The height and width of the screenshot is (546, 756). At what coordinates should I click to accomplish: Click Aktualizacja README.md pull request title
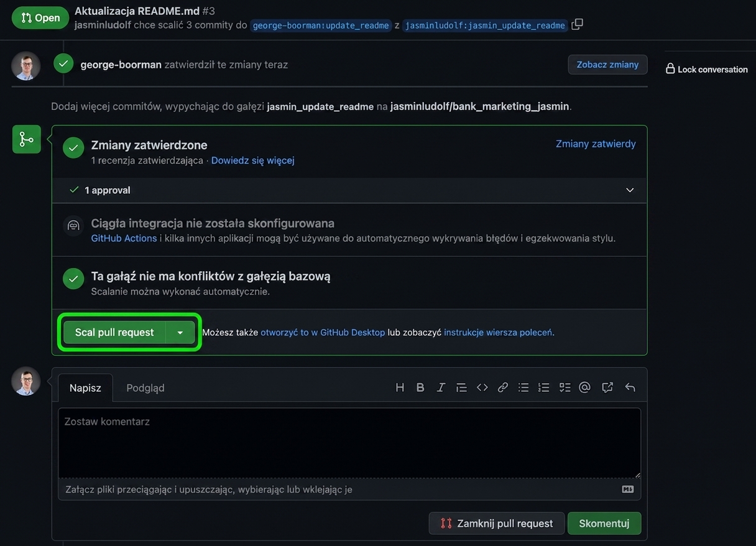click(x=137, y=11)
